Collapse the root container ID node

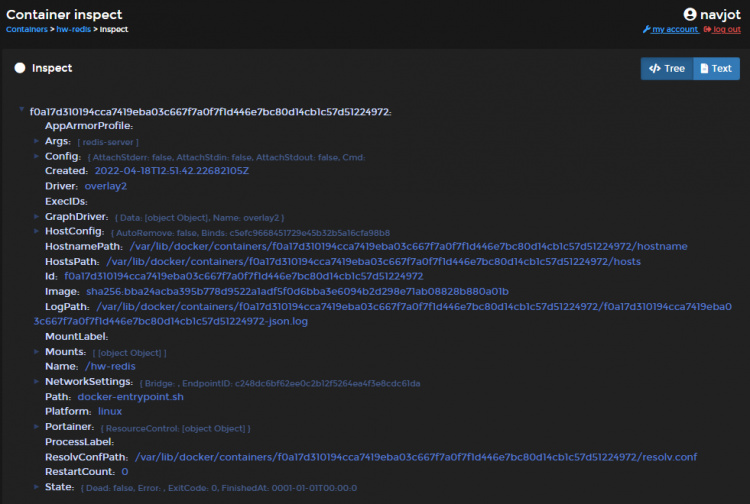tap(21, 111)
